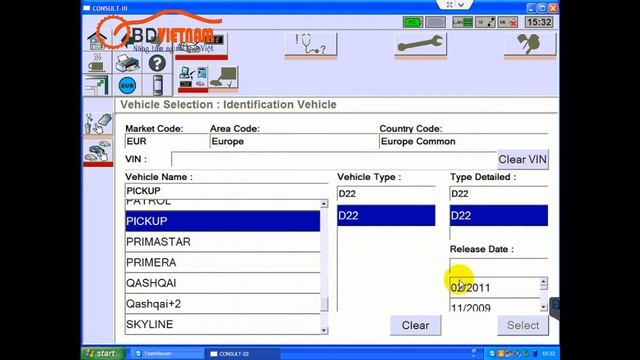Click the Clear VIN button
This screenshot has height=360, width=640.
pyautogui.click(x=522, y=159)
